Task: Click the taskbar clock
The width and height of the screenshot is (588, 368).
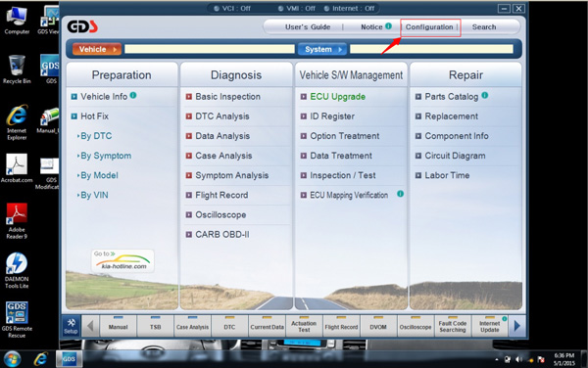Action: 564,359
